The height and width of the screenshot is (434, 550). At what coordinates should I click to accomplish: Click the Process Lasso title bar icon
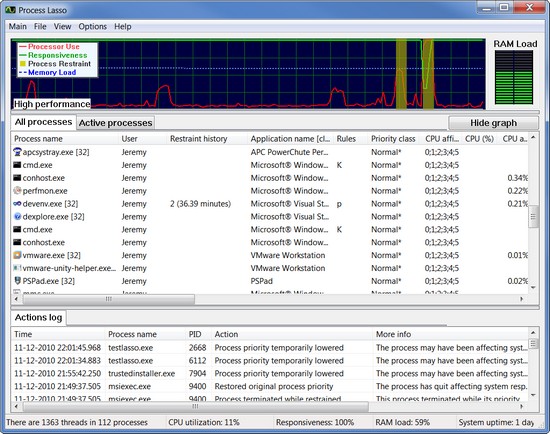pos(10,10)
